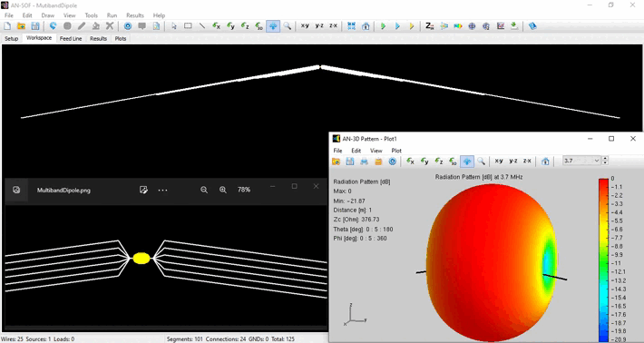Image resolution: width=644 pixels, height=343 pixels.
Task: Click the rainbow color pattern icon
Action: click(x=458, y=26)
